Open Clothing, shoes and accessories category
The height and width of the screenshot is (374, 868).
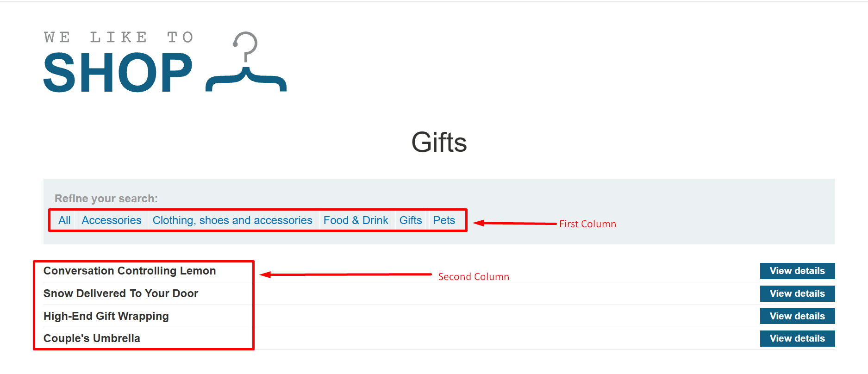232,220
